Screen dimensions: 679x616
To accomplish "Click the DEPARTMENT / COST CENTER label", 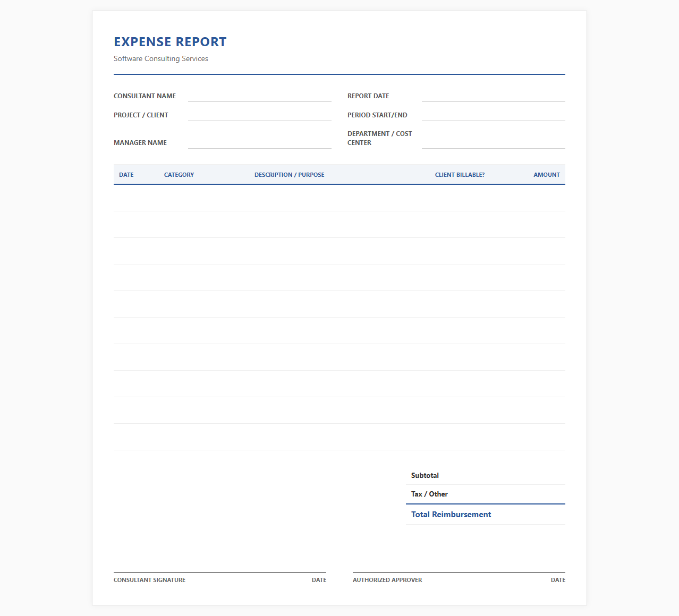I will (380, 138).
